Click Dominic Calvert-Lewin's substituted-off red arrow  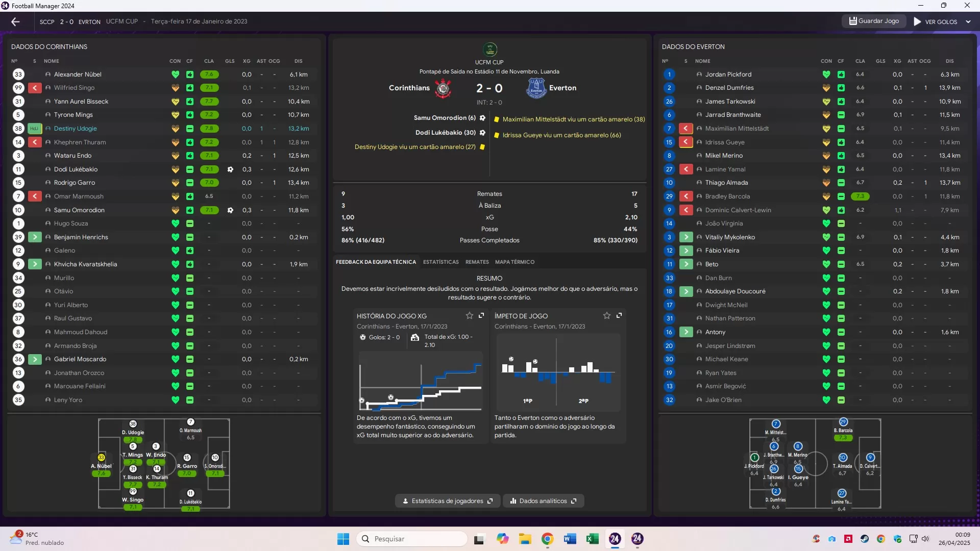(686, 210)
